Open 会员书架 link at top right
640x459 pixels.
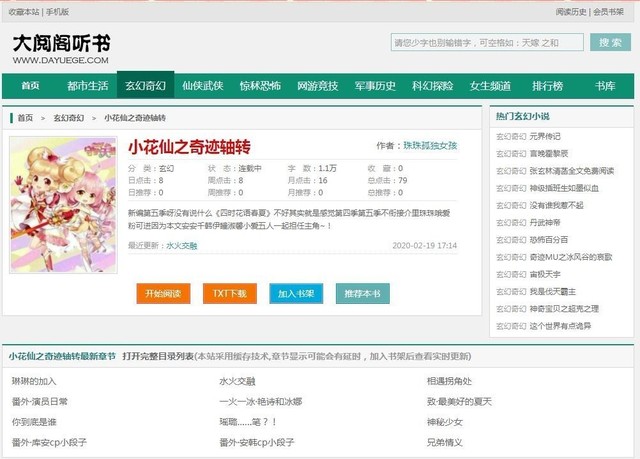[611, 11]
